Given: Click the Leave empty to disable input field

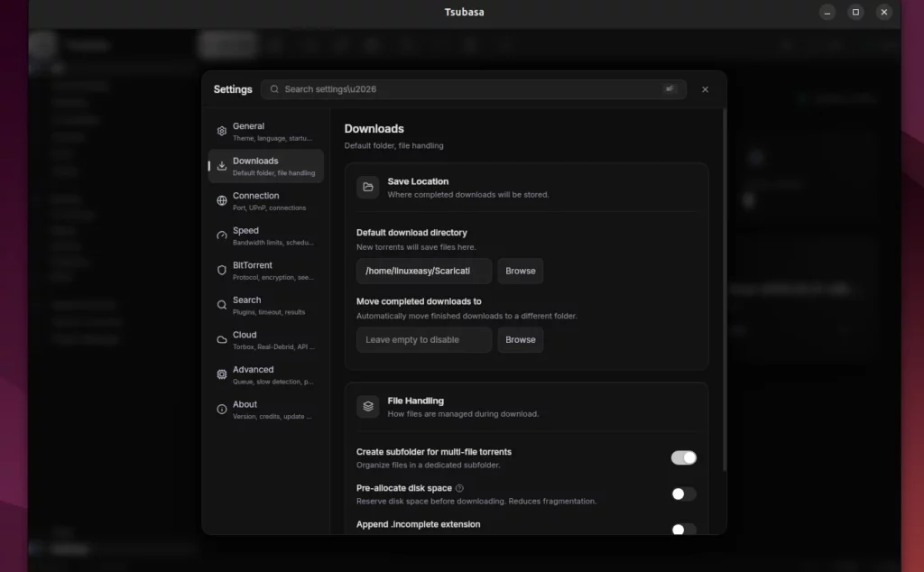Looking at the screenshot, I should coord(423,340).
